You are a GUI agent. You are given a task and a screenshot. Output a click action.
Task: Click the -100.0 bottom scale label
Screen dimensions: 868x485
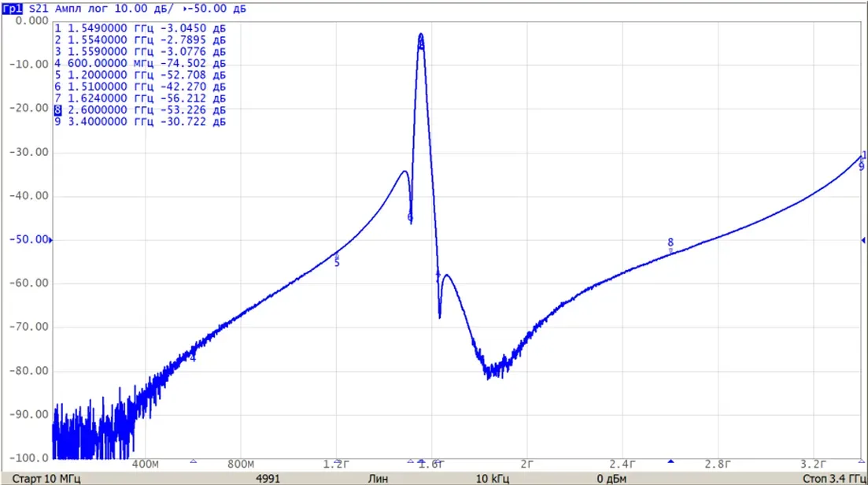pos(29,458)
